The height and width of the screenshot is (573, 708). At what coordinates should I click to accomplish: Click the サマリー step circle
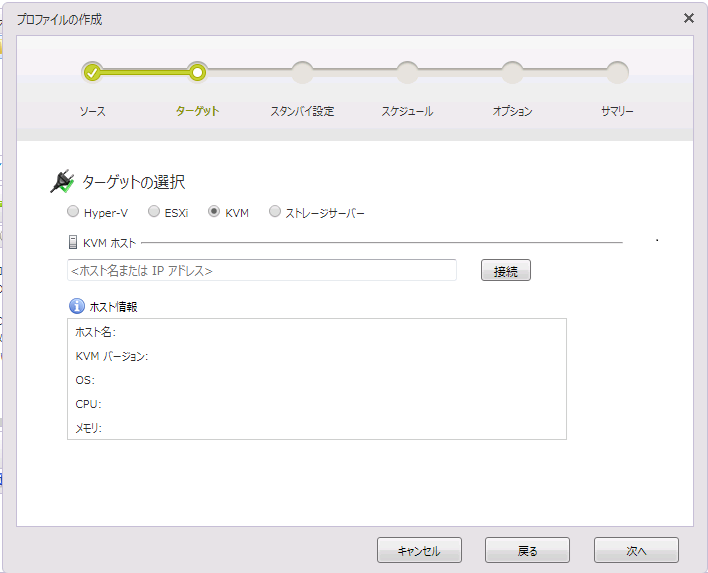(617, 73)
